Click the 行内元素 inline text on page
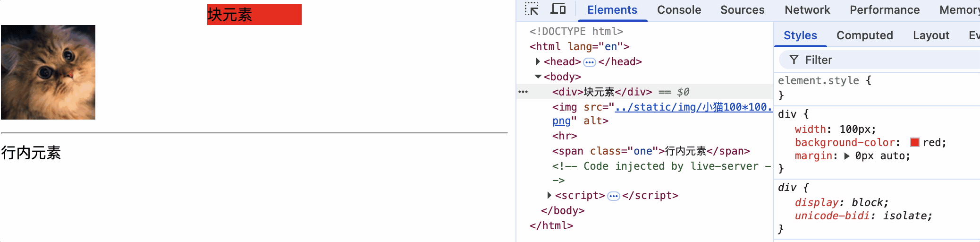 [x=31, y=153]
